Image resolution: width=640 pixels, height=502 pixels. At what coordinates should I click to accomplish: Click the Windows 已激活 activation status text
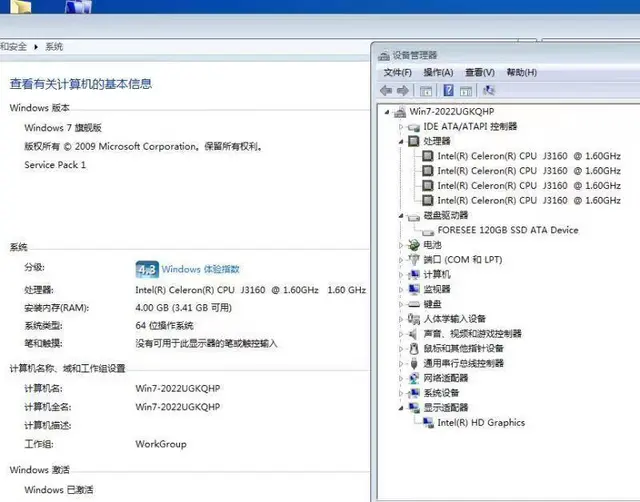pyautogui.click(x=59, y=489)
